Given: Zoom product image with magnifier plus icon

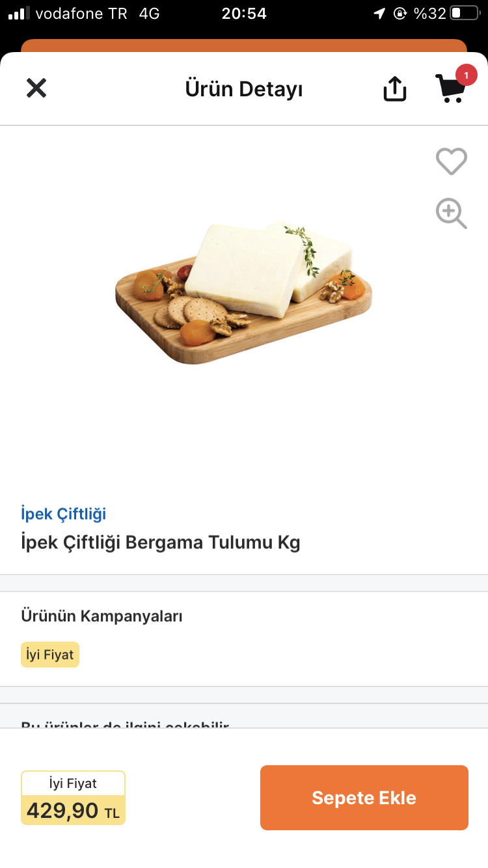Looking at the screenshot, I should tap(451, 213).
